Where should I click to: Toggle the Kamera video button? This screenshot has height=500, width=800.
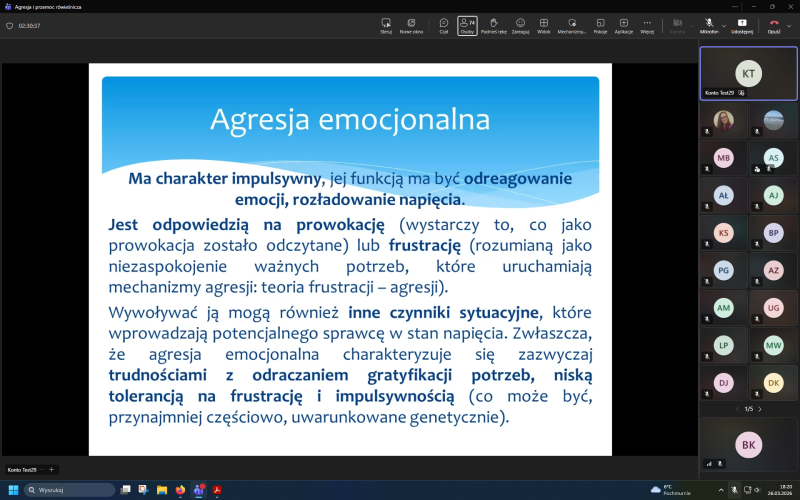click(677, 25)
